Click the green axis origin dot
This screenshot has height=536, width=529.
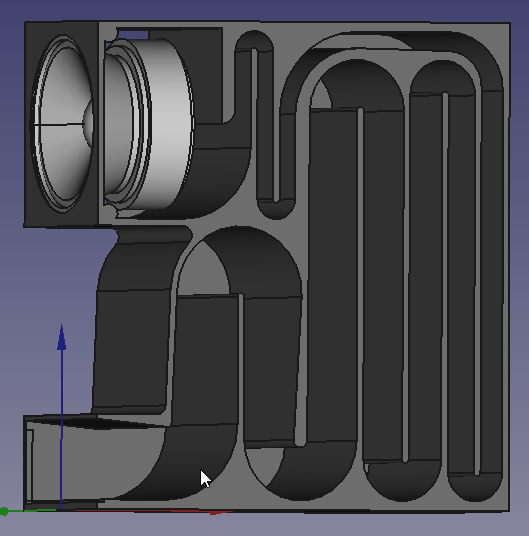[x=4, y=511]
